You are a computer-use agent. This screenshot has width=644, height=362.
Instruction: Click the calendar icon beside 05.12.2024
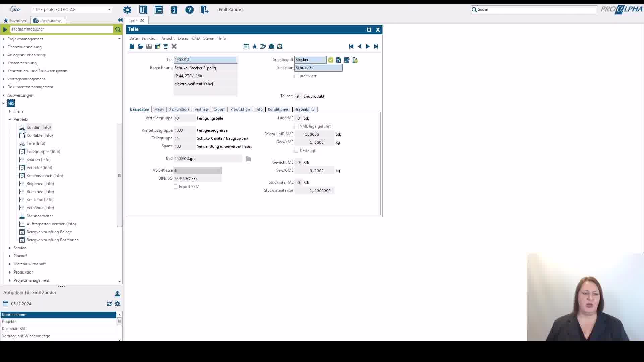pyautogui.click(x=5, y=304)
